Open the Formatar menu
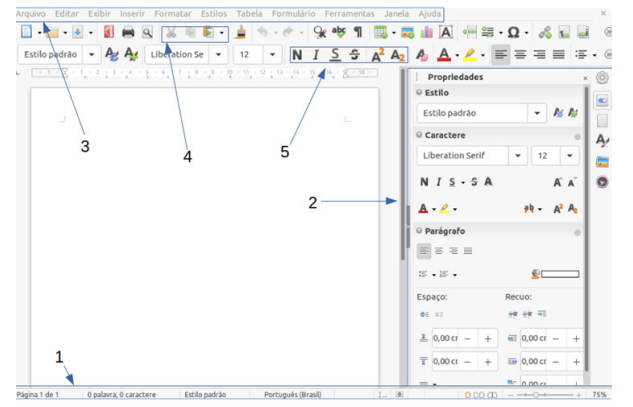 tap(173, 14)
